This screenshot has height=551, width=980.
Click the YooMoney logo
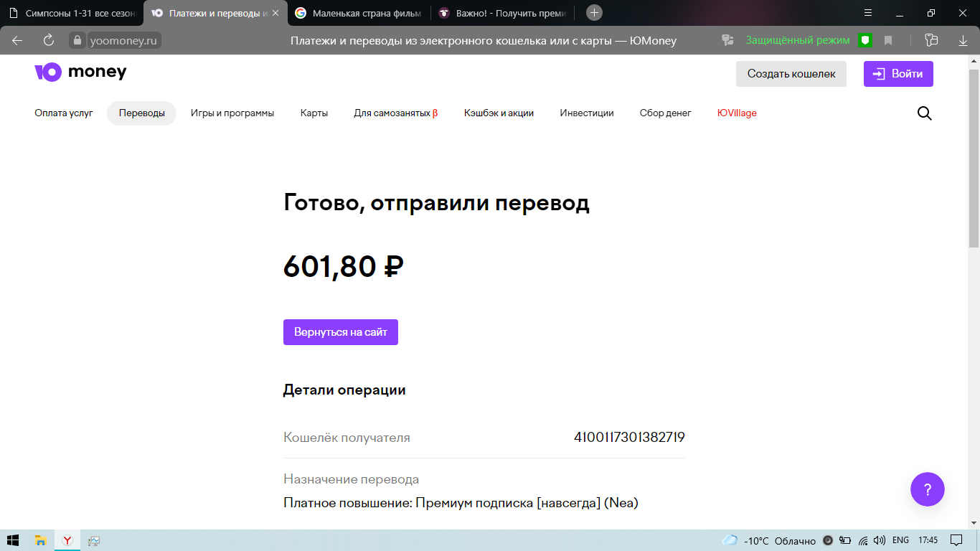[x=80, y=72]
